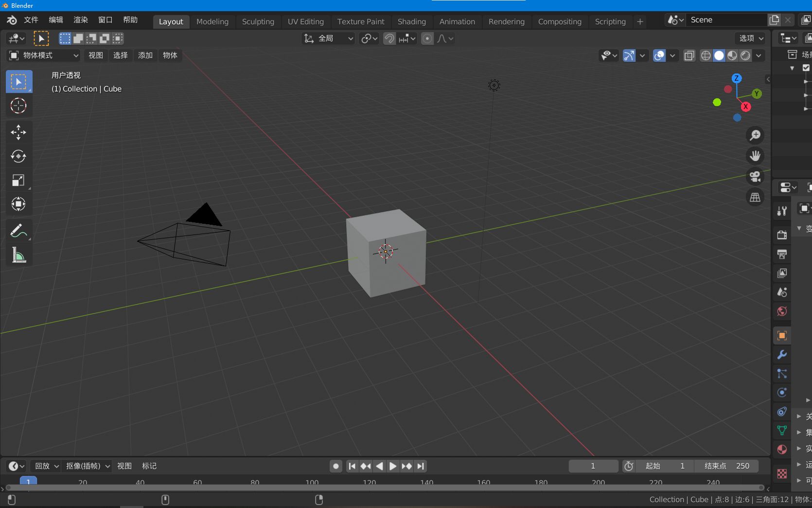812x508 pixels.
Task: Click frame 1 field in the timeline
Action: point(593,466)
